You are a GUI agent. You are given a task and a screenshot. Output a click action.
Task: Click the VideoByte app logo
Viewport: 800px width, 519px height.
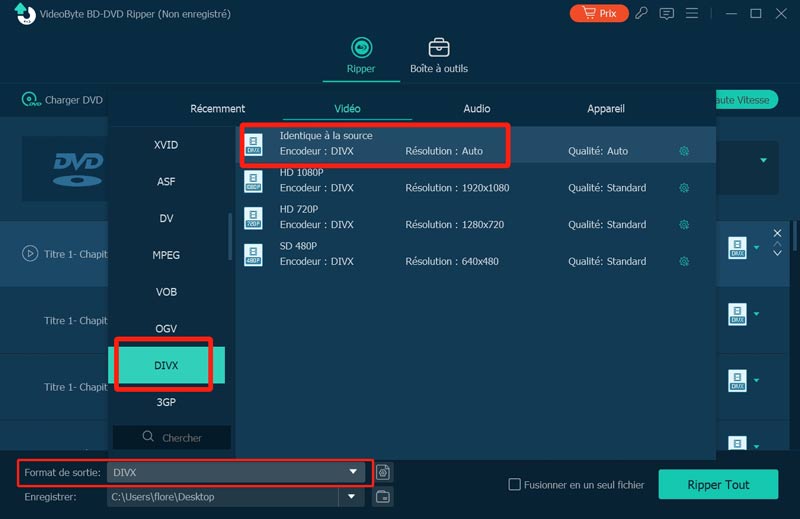pyautogui.click(x=24, y=13)
